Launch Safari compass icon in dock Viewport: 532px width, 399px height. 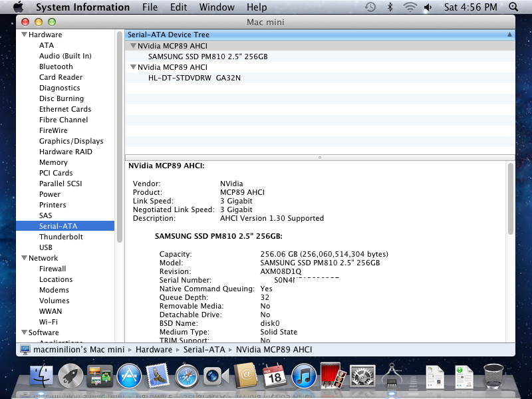[x=187, y=376]
